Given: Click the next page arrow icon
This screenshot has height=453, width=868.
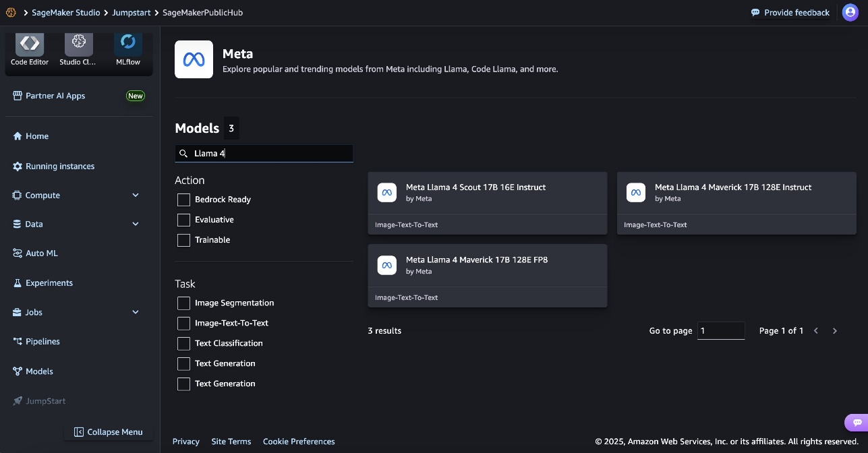Looking at the screenshot, I should [835, 331].
